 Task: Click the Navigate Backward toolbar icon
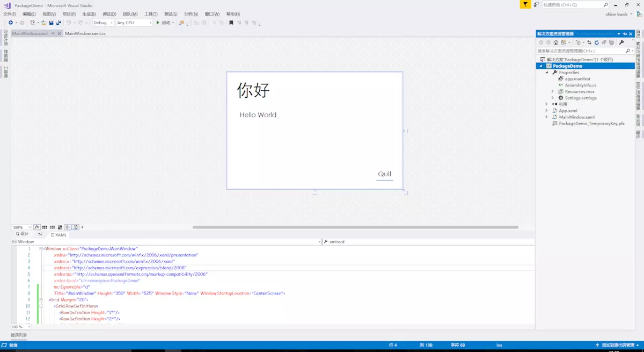11,23
